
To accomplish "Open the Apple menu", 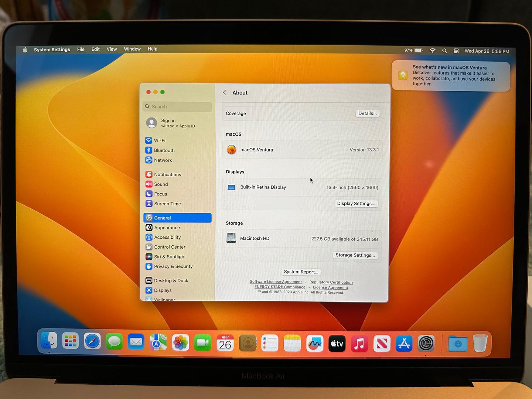I will 25,50.
